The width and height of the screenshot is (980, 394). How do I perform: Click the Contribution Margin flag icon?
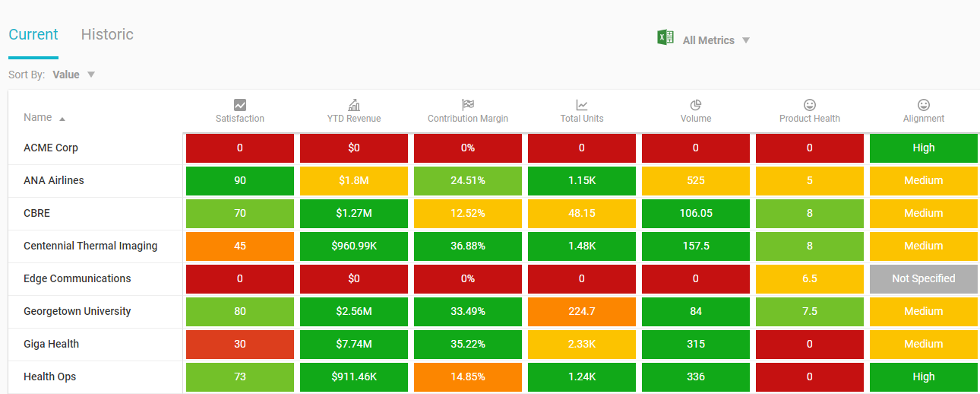[468, 105]
